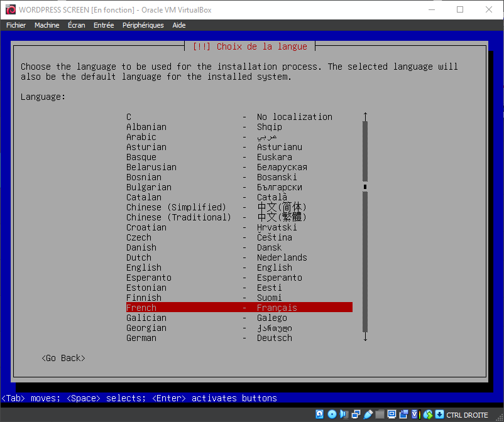Click the display monitor status icon

pos(392,414)
